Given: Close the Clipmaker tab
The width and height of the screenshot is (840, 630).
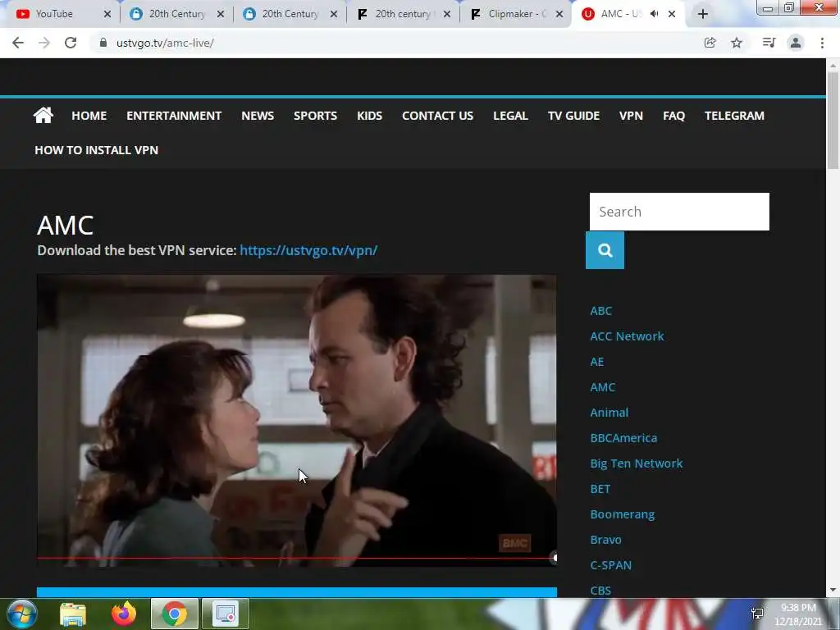Looking at the screenshot, I should [x=559, y=14].
